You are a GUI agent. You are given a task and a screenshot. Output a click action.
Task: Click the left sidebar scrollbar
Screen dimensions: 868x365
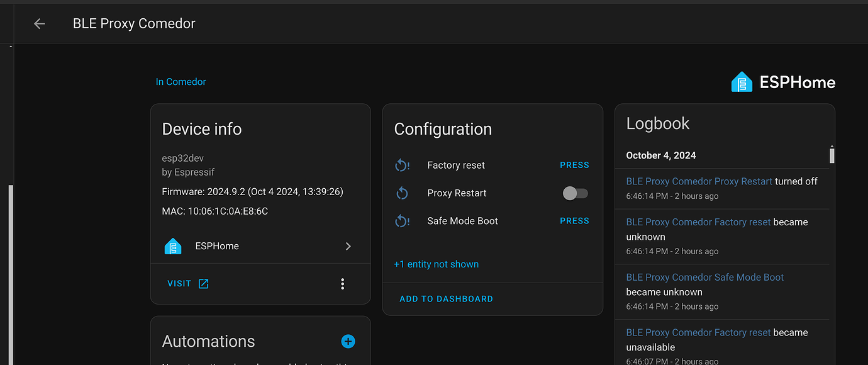point(10,271)
